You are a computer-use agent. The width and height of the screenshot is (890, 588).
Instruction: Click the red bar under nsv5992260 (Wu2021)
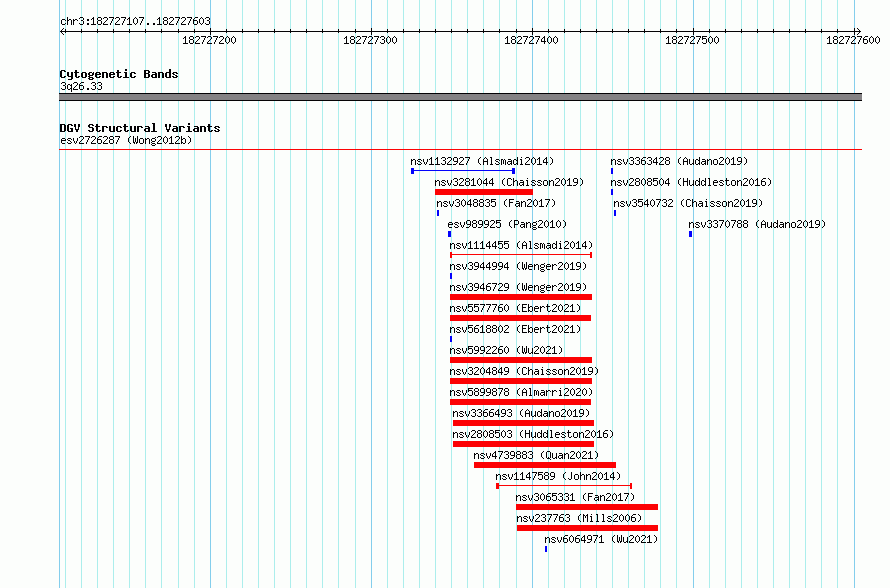pos(521,360)
